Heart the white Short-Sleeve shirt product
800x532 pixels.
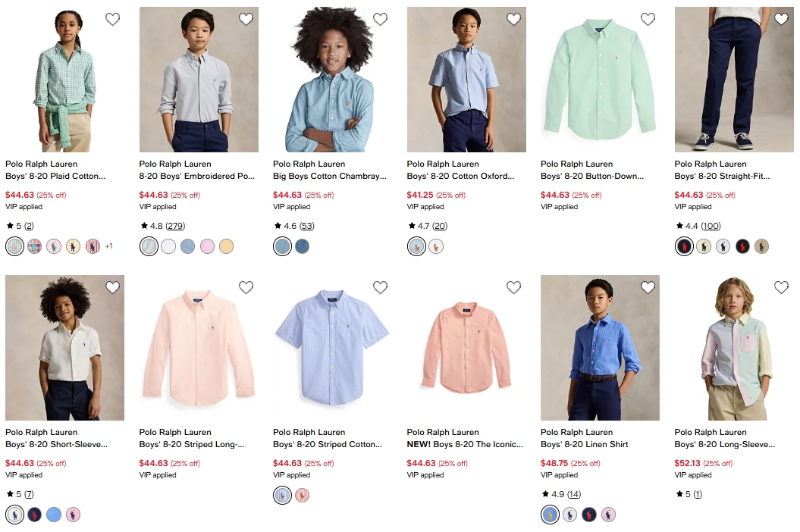pyautogui.click(x=112, y=288)
